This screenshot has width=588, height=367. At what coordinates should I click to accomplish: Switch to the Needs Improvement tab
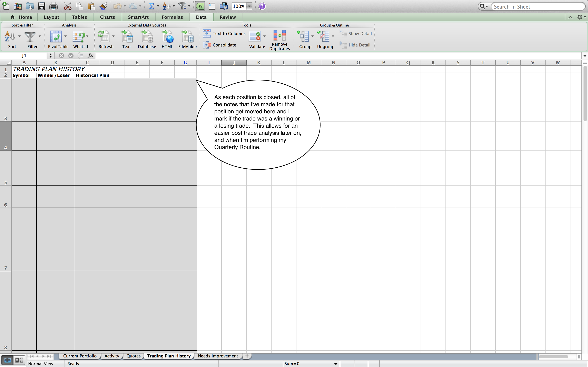pyautogui.click(x=218, y=356)
